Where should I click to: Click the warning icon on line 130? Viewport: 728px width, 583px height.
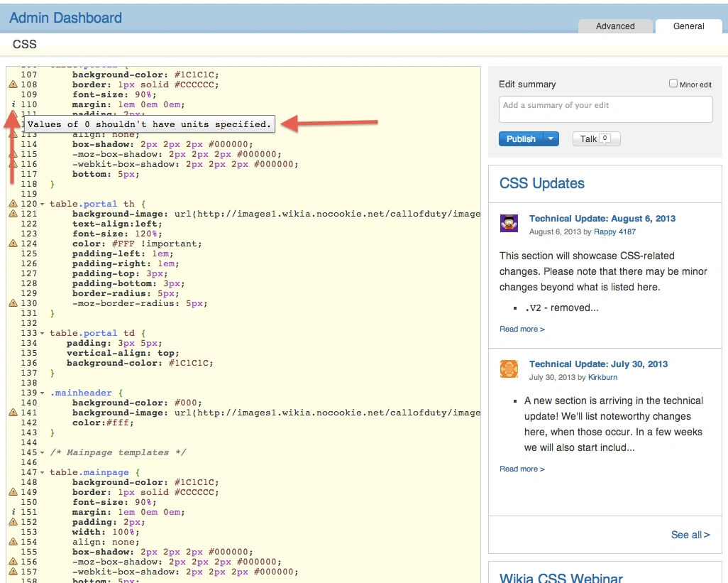point(13,303)
